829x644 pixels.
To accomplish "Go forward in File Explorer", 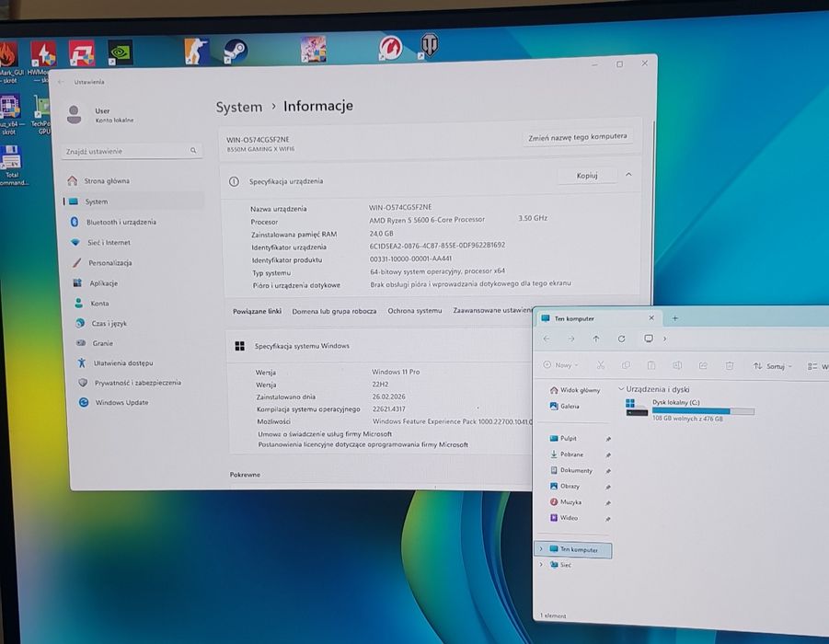I will tap(571, 339).
